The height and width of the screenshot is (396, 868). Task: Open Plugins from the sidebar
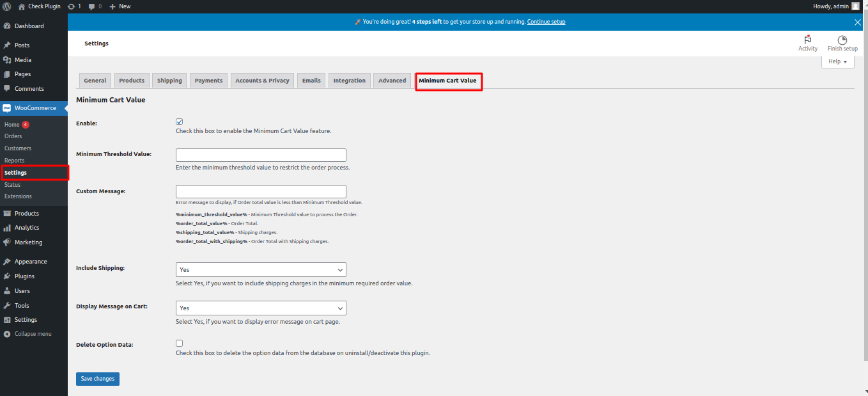(24, 276)
